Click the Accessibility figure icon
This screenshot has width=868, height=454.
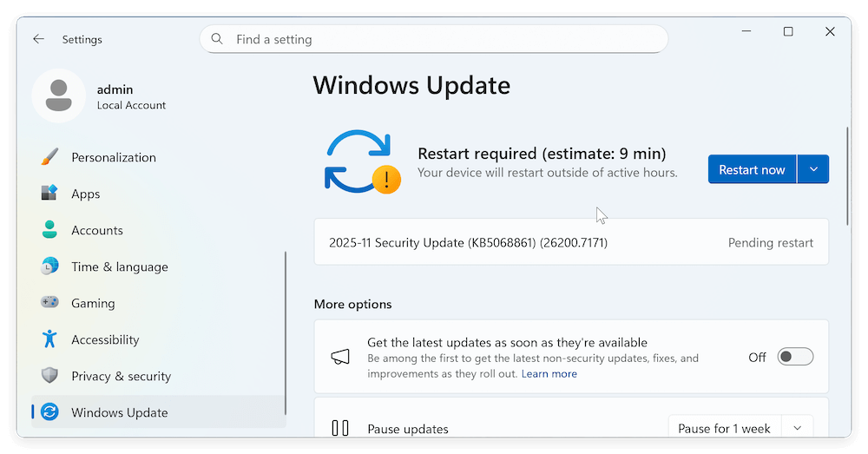pos(49,339)
